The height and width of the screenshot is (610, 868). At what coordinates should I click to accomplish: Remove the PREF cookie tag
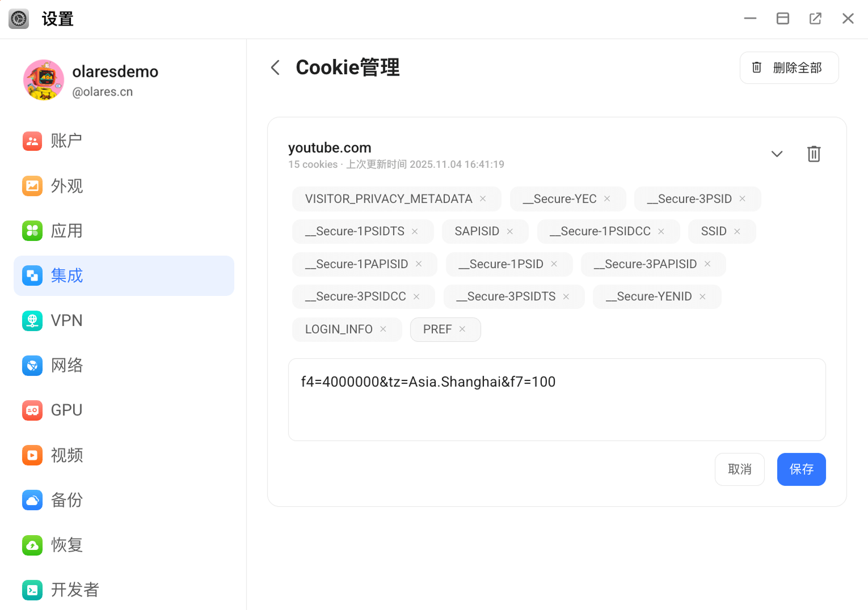(x=462, y=329)
